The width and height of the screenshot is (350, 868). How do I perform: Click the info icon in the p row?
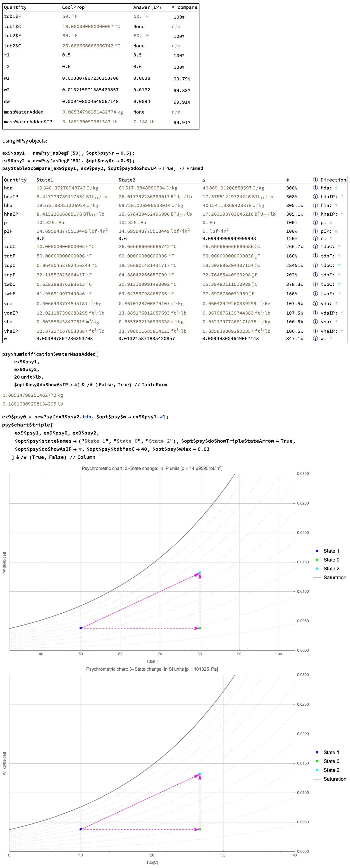(x=315, y=222)
